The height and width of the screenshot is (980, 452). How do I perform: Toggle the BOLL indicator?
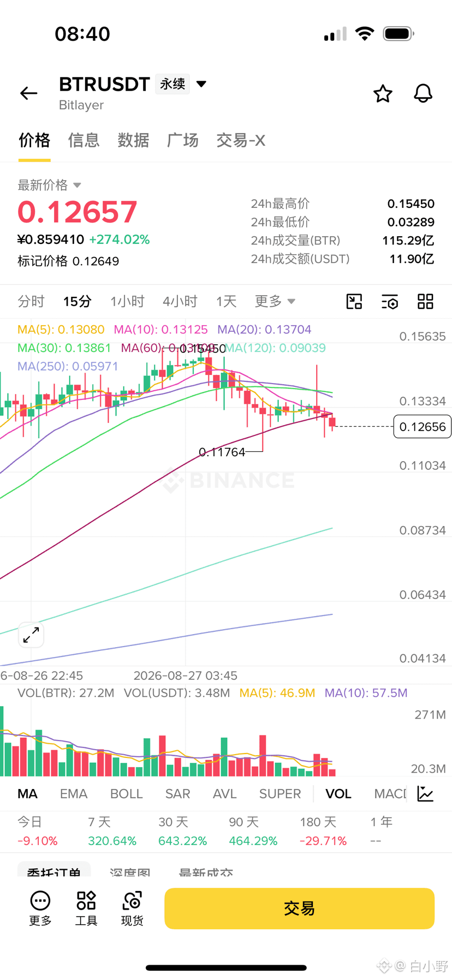126,793
